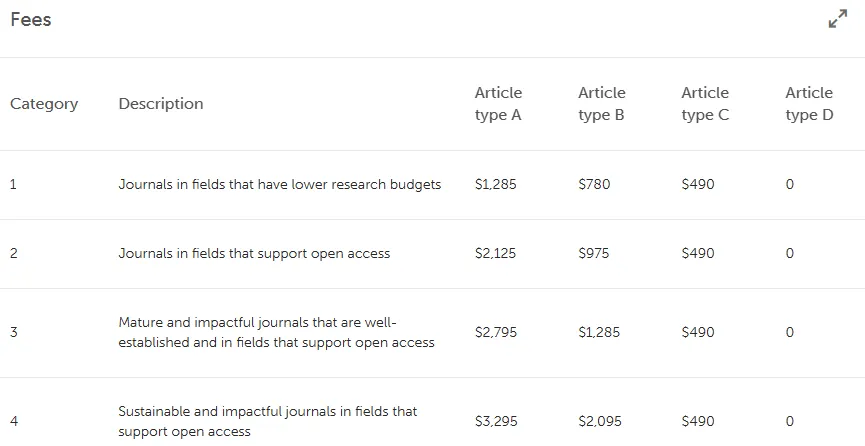Screen dimensions: 865x446
Task: Expand the Fees table to fullscreen
Action: (838, 18)
